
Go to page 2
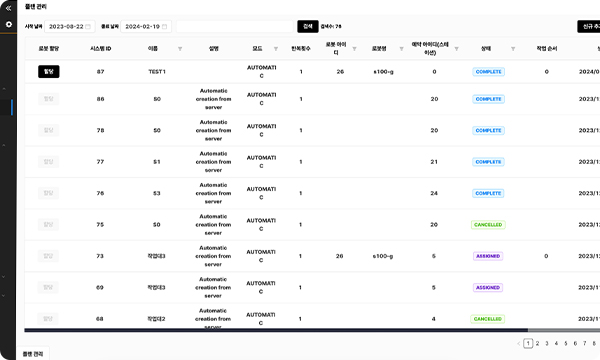pyautogui.click(x=538, y=344)
